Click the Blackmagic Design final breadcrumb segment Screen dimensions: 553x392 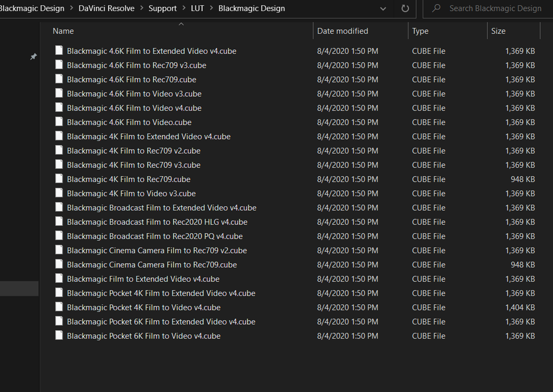[251, 8]
